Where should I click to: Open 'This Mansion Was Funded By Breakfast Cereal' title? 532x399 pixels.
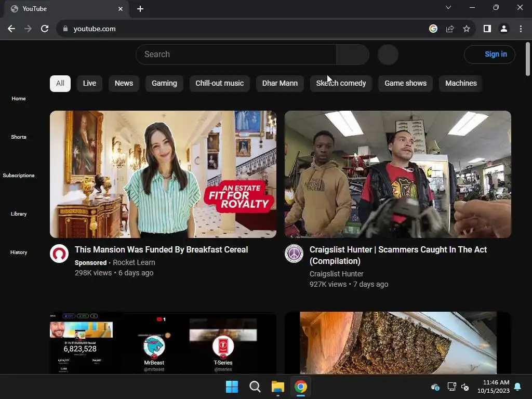click(162, 250)
